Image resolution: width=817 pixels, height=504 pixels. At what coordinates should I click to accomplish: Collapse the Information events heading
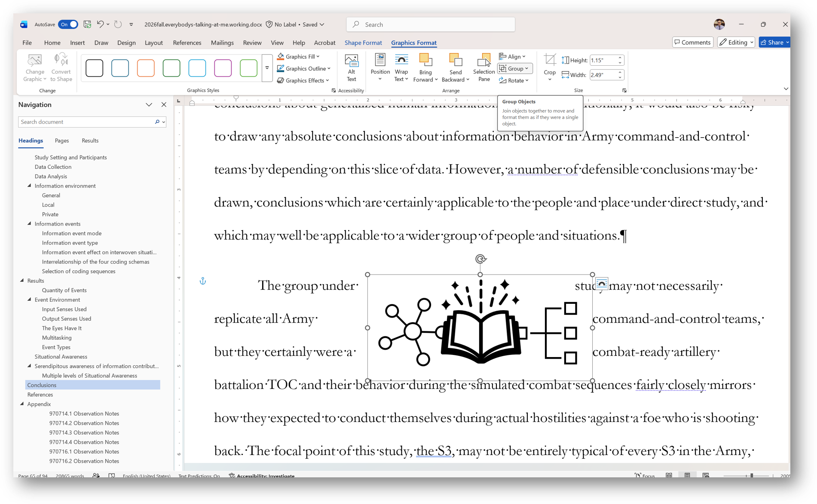click(x=30, y=223)
